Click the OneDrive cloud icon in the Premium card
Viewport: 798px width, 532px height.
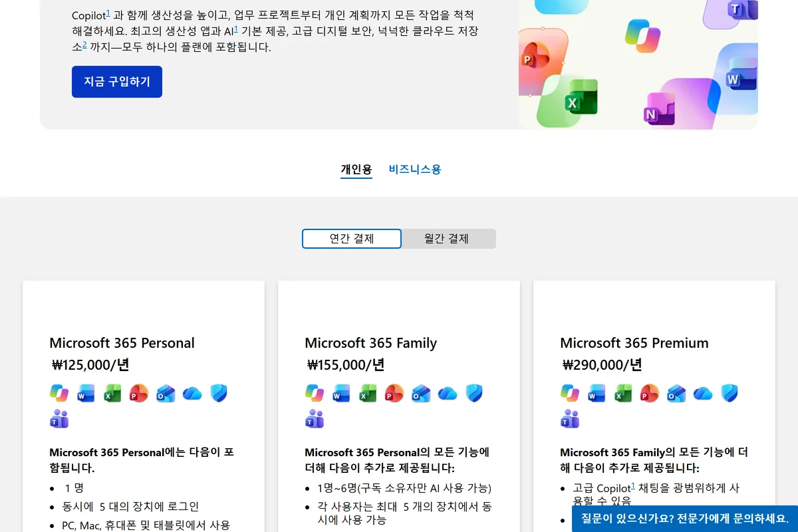(x=703, y=393)
